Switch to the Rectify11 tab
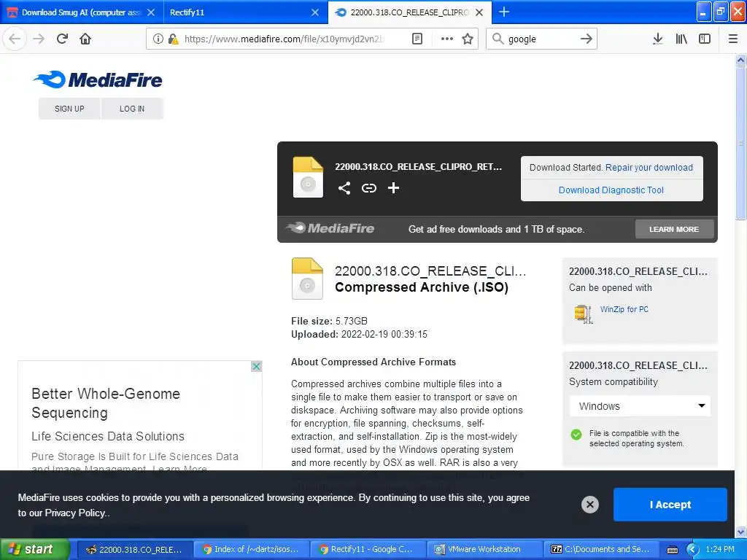 [x=239, y=12]
